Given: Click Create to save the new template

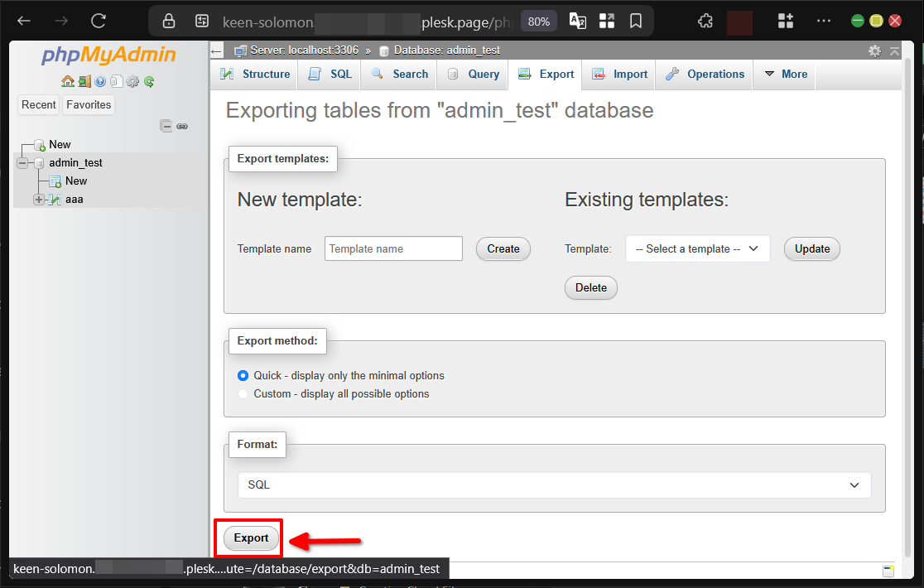Looking at the screenshot, I should pos(503,248).
